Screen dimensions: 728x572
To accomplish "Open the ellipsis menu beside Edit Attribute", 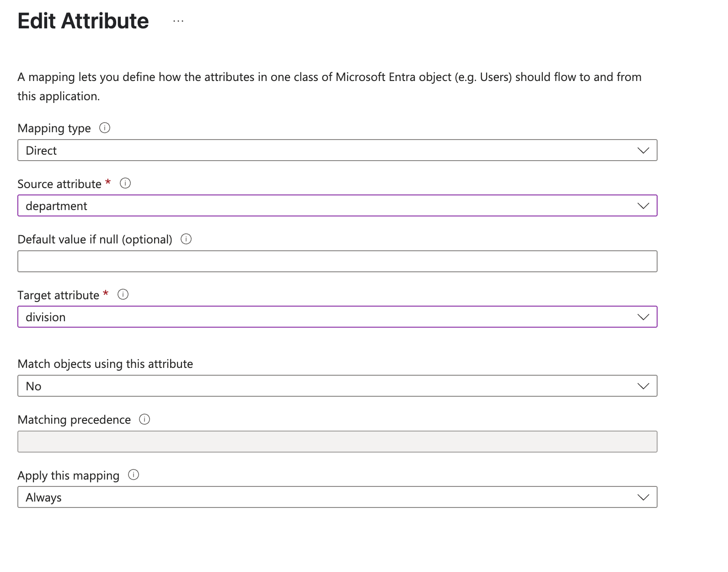I will [178, 21].
